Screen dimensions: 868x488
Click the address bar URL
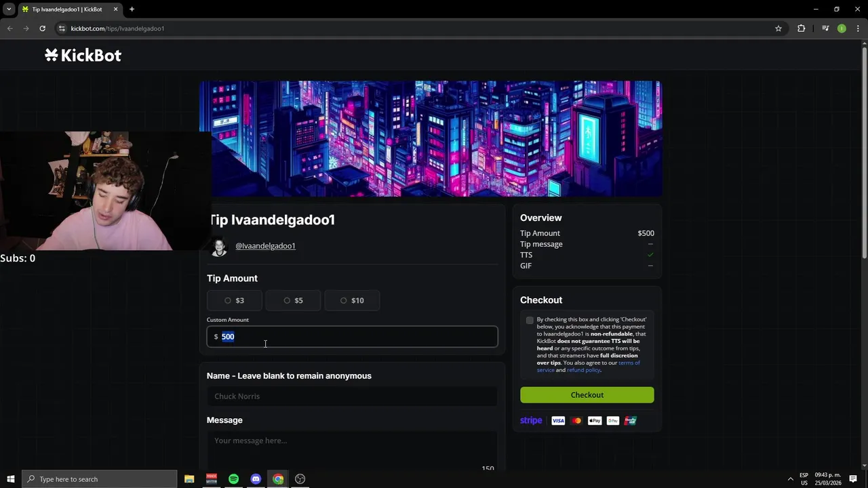pyautogui.click(x=117, y=28)
